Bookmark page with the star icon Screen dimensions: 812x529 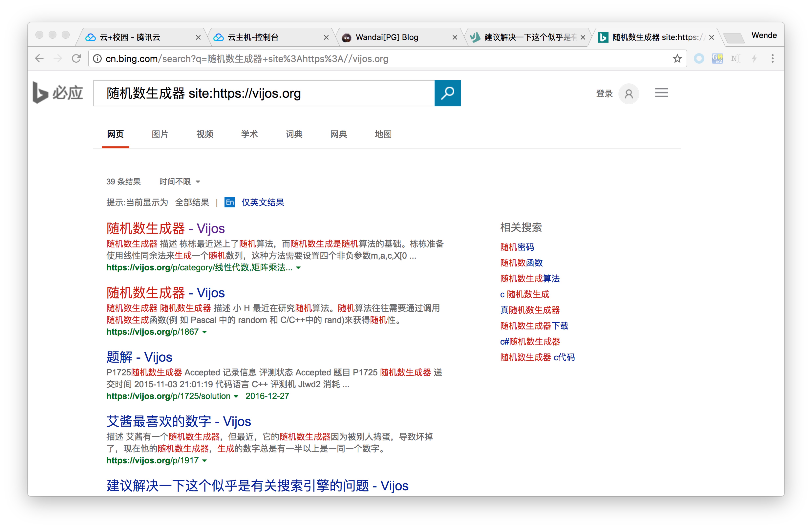677,59
